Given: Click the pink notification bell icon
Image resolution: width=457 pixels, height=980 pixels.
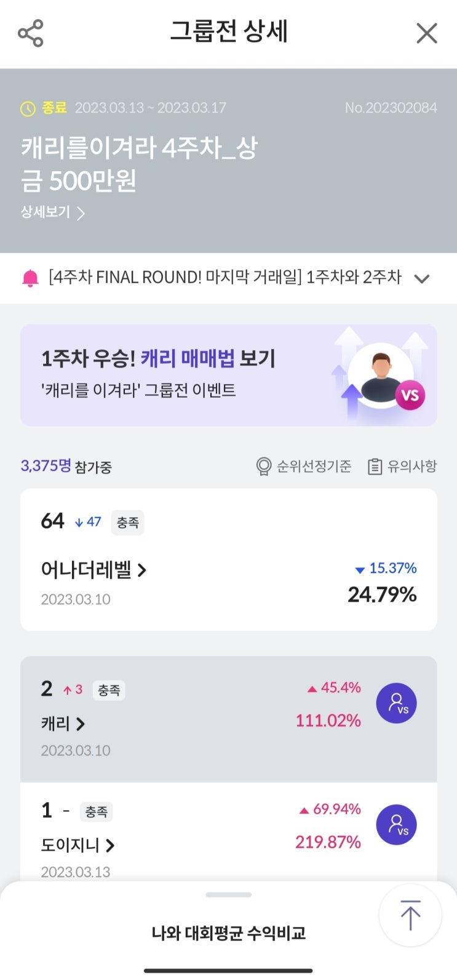Looking at the screenshot, I should point(30,278).
